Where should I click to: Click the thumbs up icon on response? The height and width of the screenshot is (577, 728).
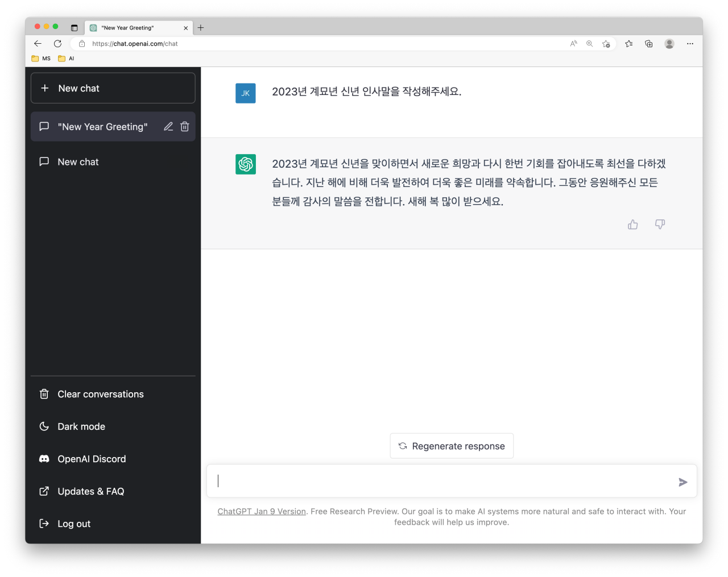(632, 225)
